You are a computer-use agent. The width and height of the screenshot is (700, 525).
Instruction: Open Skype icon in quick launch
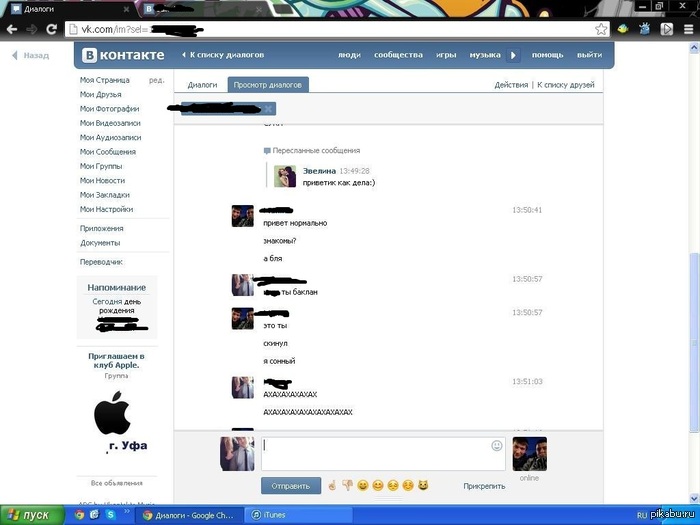tap(110, 515)
